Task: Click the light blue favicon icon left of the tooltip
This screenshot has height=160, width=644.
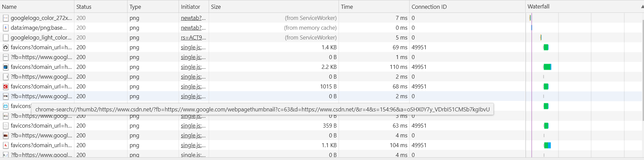Action: [5, 106]
